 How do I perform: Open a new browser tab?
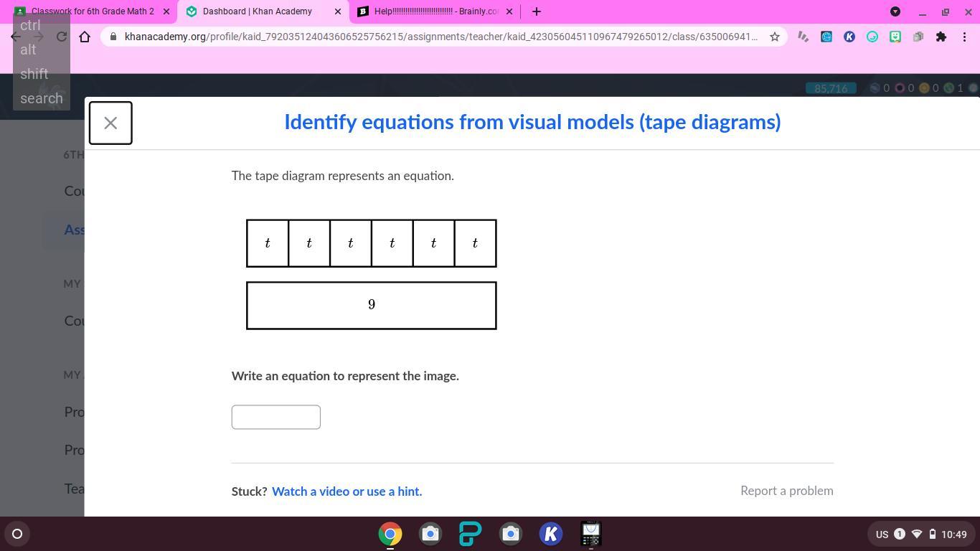pos(537,11)
